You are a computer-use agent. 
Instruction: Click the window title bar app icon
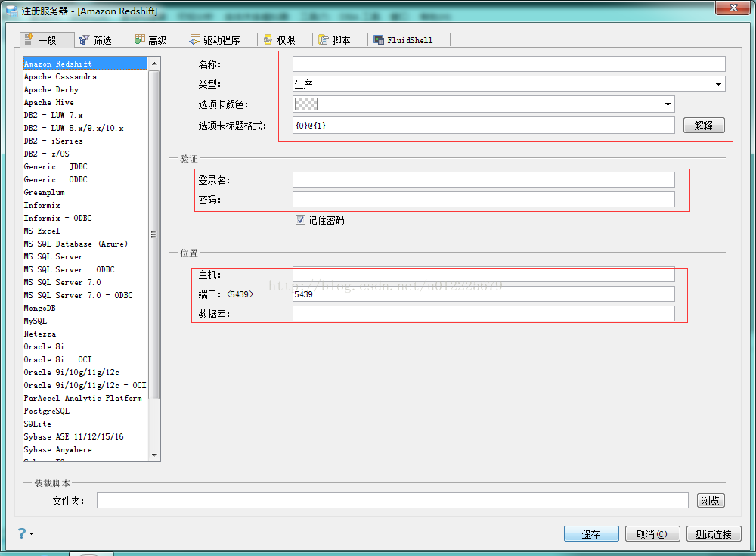12,11
